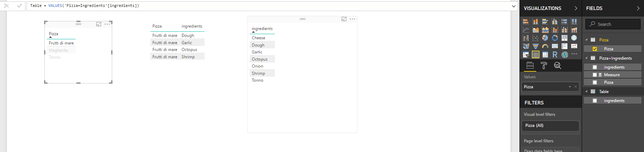Viewport: 644px width, 152px height.
Task: Select Tonno row in Pizza table
Action: (x=61, y=57)
